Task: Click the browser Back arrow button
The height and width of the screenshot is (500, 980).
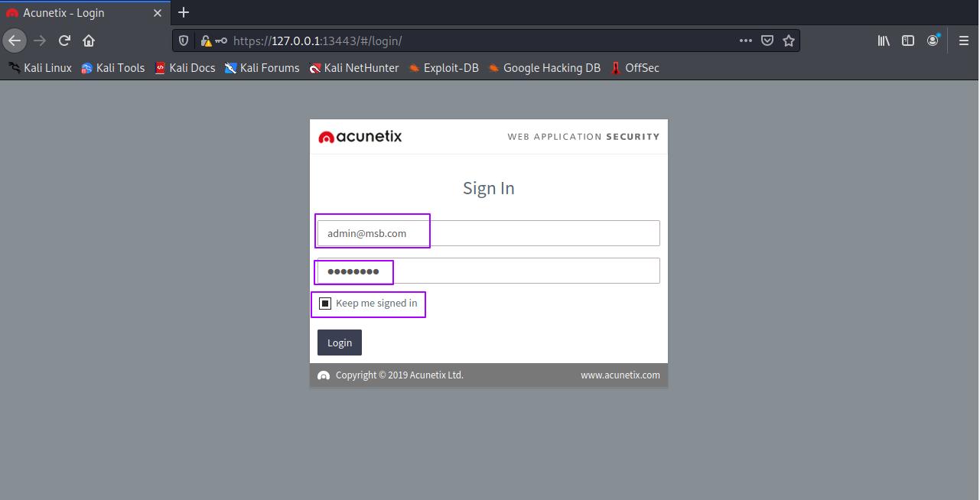Action: click(x=15, y=41)
